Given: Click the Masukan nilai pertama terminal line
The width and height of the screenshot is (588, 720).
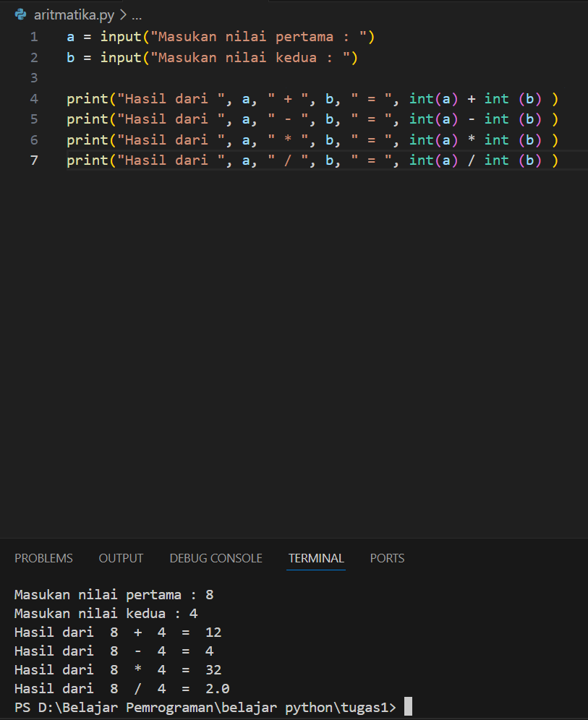Looking at the screenshot, I should pyautogui.click(x=108, y=594).
